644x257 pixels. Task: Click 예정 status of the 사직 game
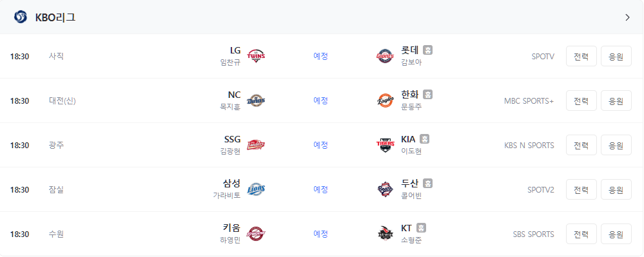tap(321, 56)
